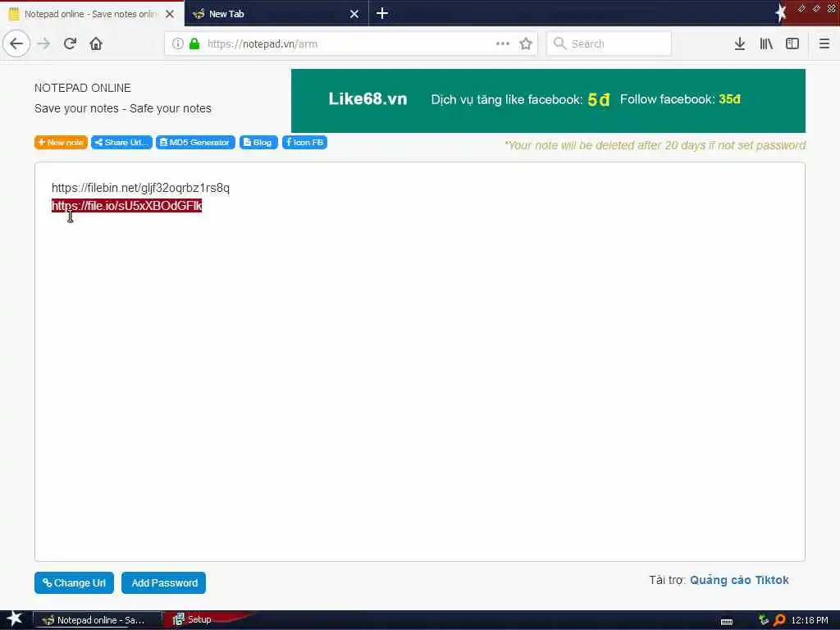The height and width of the screenshot is (630, 840).
Task: Click the NOTEPAD ONLINE heading
Action: tap(83, 88)
